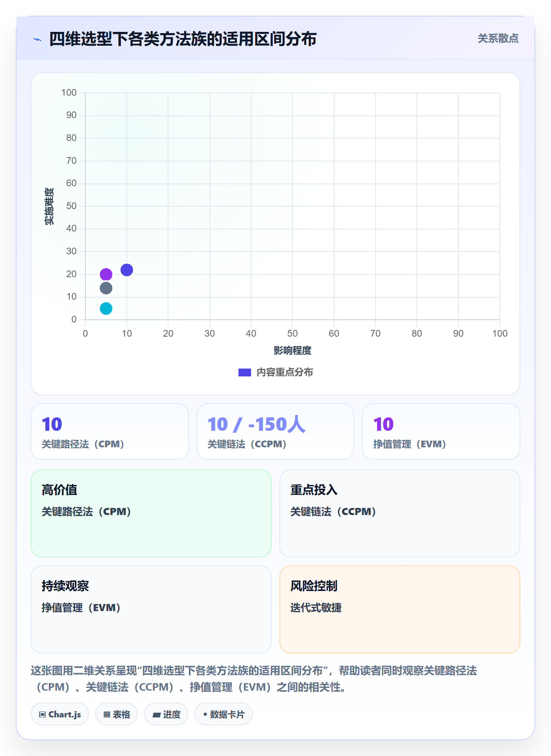Click 迭代式敏捷 in the 风险控制 card
The image size is (551, 756).
coord(316,608)
